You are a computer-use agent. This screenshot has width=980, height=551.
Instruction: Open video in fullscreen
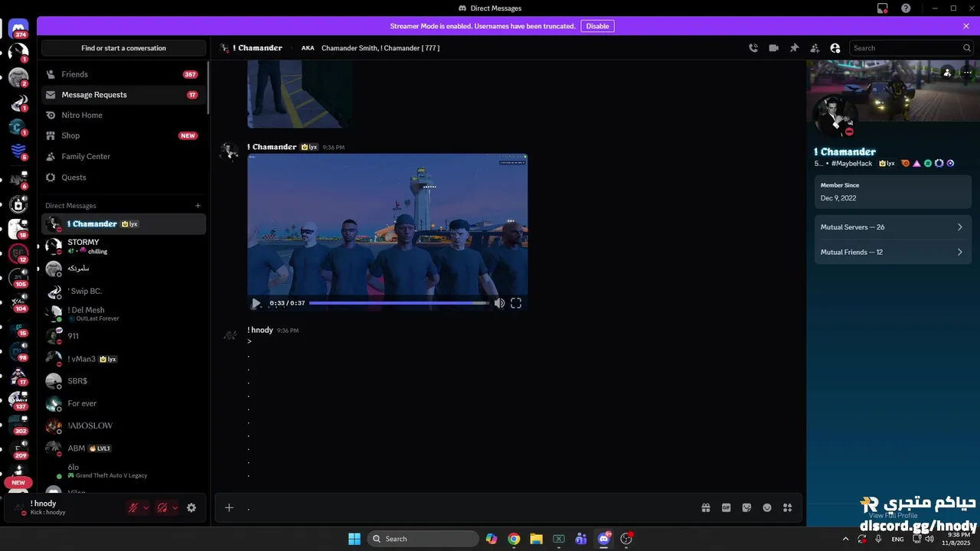(516, 303)
